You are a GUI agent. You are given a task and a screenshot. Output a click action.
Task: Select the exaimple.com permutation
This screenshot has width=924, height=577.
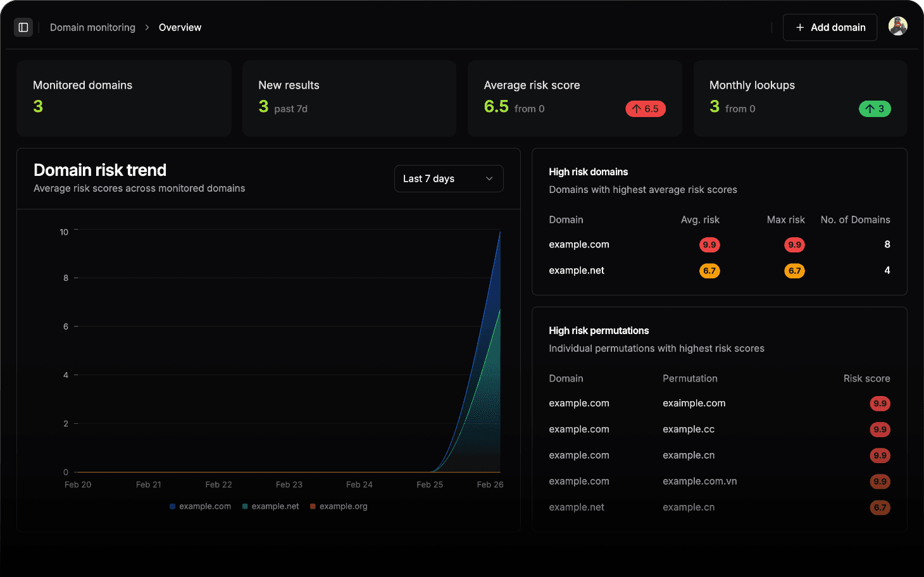[694, 403]
